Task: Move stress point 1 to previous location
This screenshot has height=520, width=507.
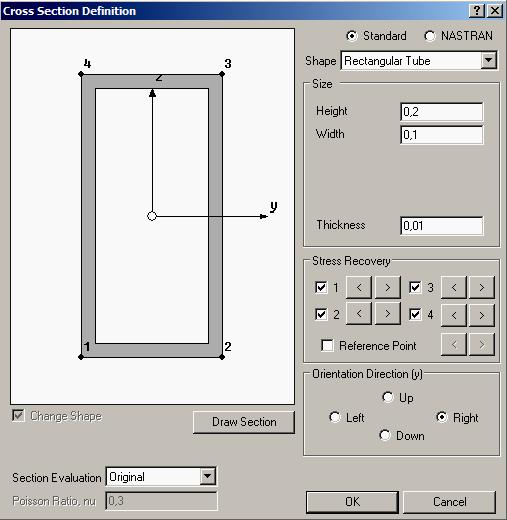Action: (x=359, y=287)
